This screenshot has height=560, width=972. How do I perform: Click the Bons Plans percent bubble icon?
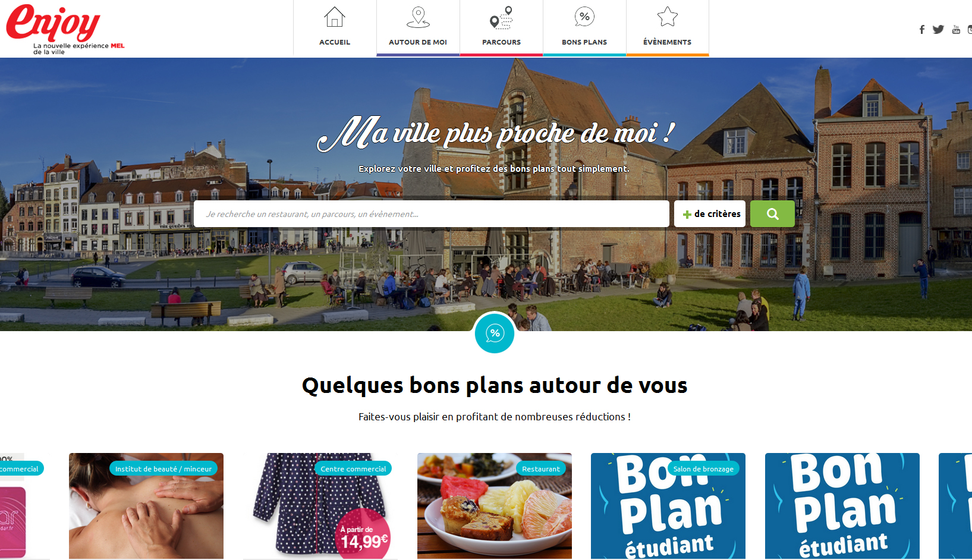pyautogui.click(x=584, y=17)
